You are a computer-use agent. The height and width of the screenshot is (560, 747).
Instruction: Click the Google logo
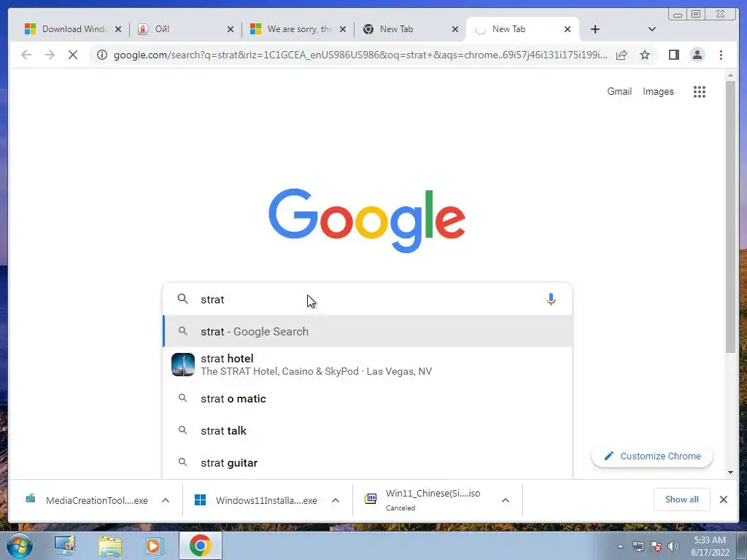point(367,220)
